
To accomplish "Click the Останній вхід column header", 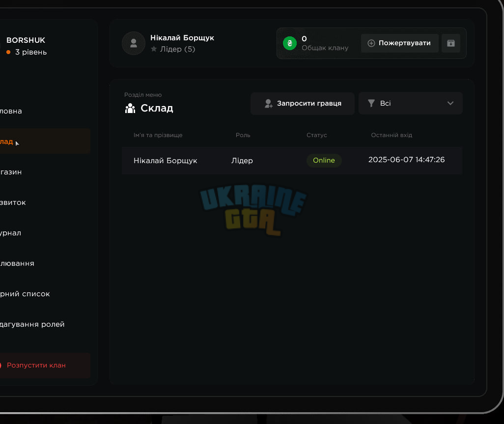I will 392,135.
